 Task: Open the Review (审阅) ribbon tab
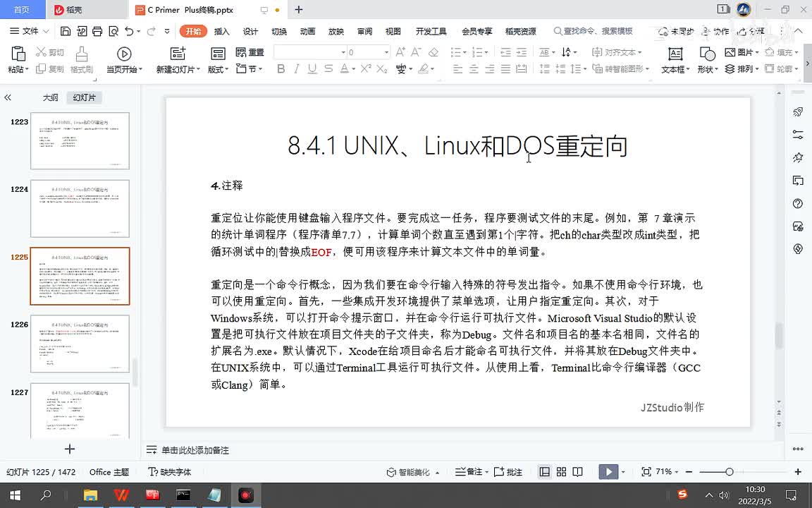click(364, 31)
